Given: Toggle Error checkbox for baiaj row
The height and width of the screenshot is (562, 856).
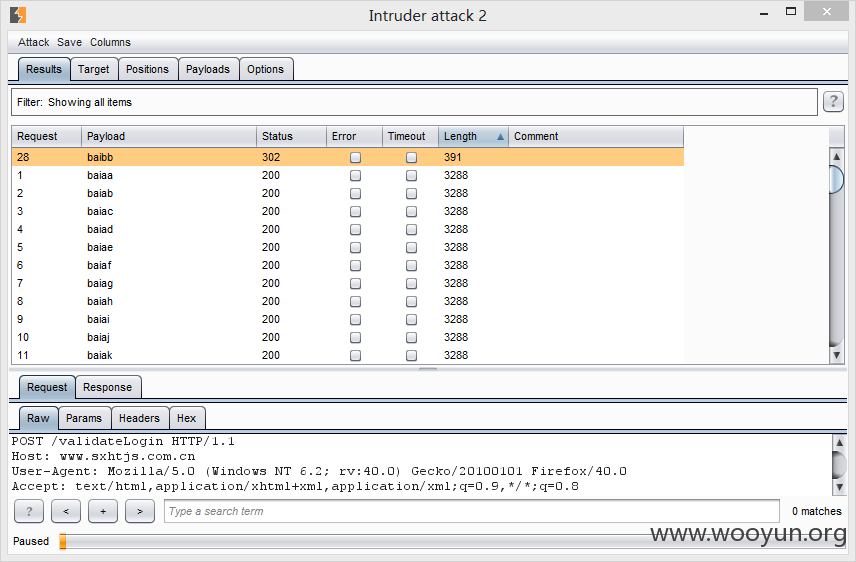Looking at the screenshot, I should coord(355,338).
